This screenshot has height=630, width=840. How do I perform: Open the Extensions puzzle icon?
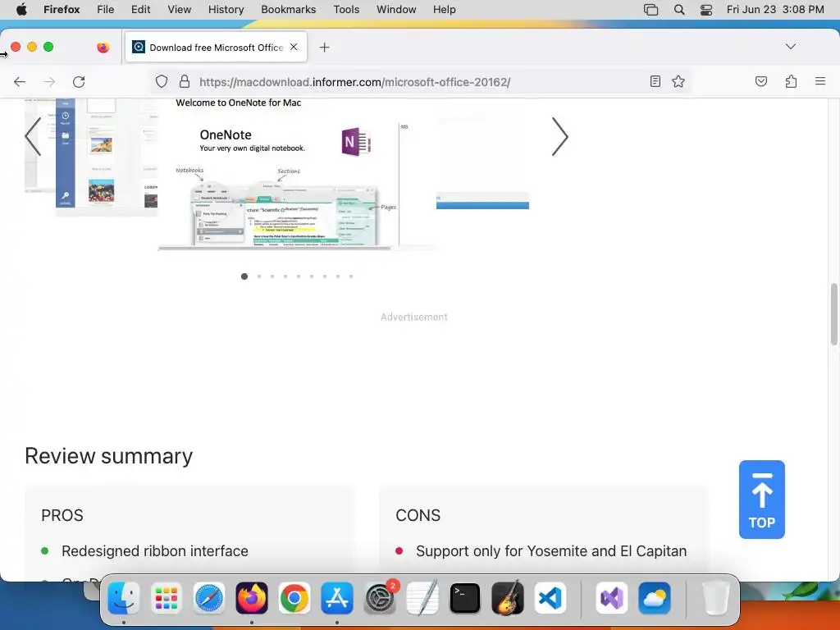pos(791,81)
